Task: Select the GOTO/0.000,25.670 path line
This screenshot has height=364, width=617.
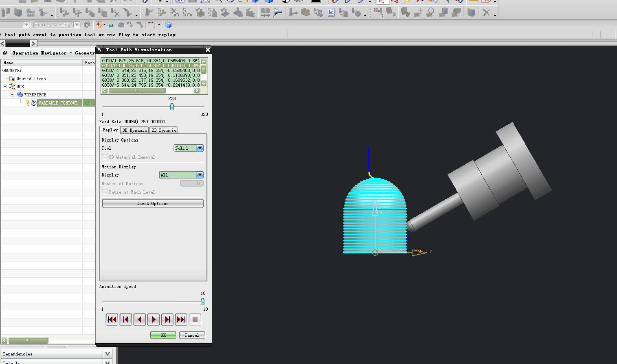Action: click(x=151, y=65)
